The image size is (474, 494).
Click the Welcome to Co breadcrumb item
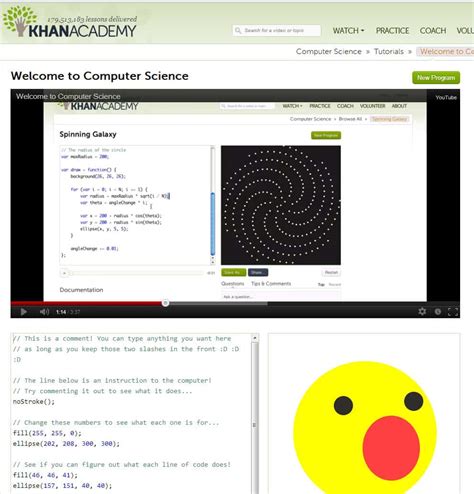click(445, 52)
